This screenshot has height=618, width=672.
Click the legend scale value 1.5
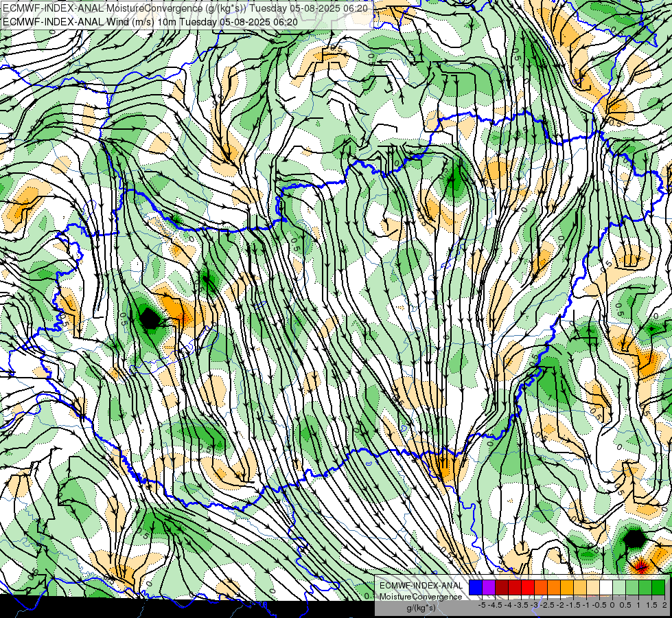pos(651,605)
